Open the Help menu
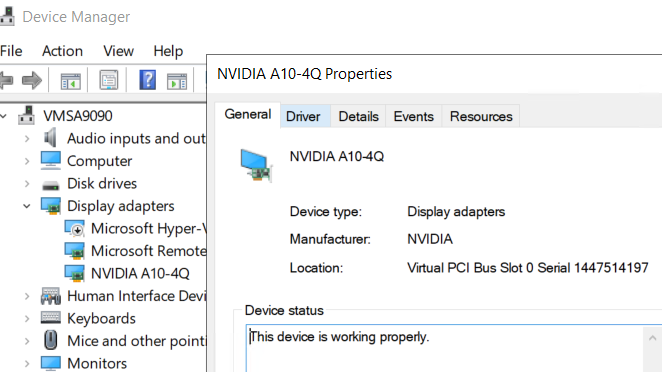The height and width of the screenshot is (372, 662). 168,51
